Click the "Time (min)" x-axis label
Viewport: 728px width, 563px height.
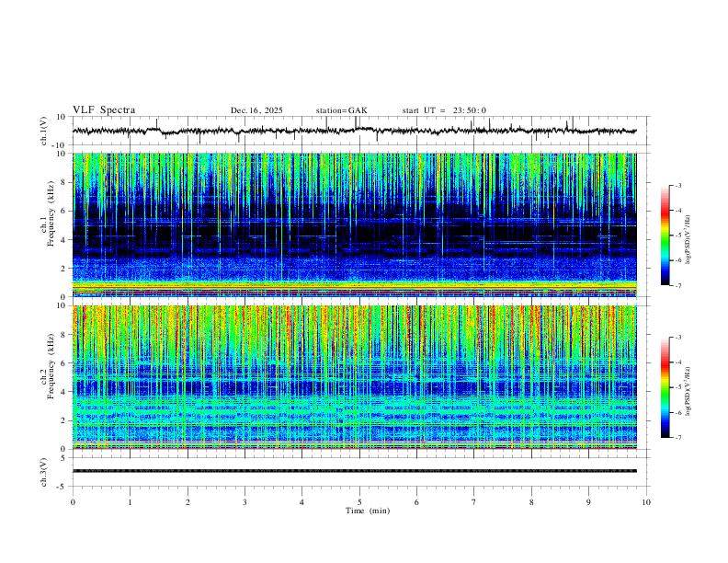368,511
